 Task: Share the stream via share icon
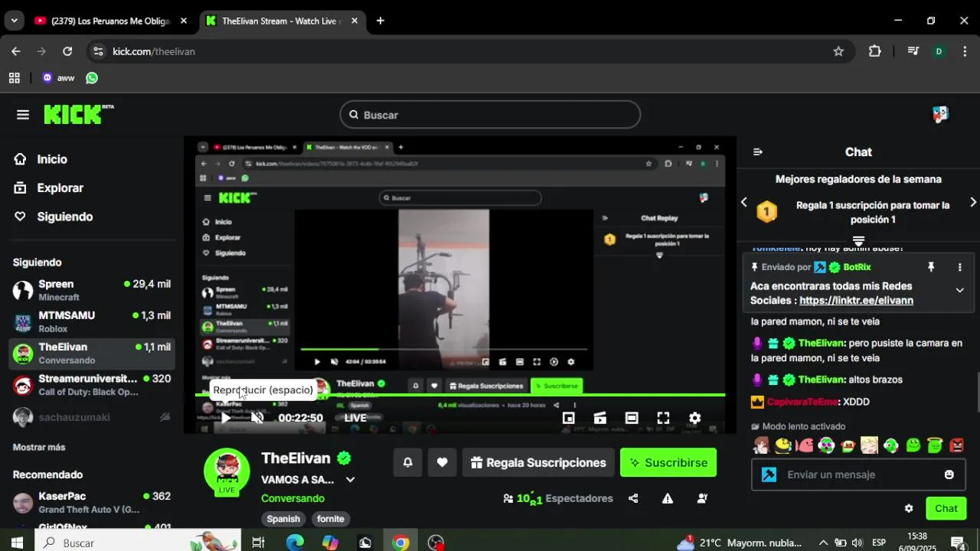coord(633,498)
